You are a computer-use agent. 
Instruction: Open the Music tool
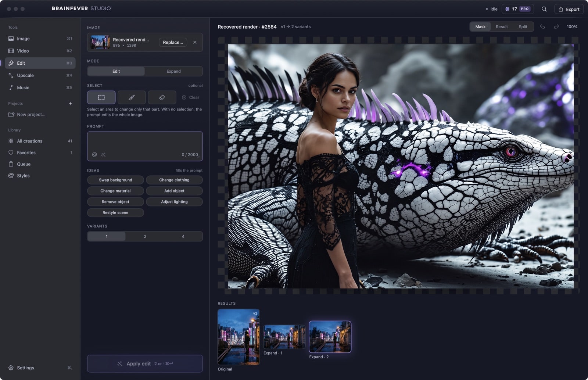[x=40, y=87]
